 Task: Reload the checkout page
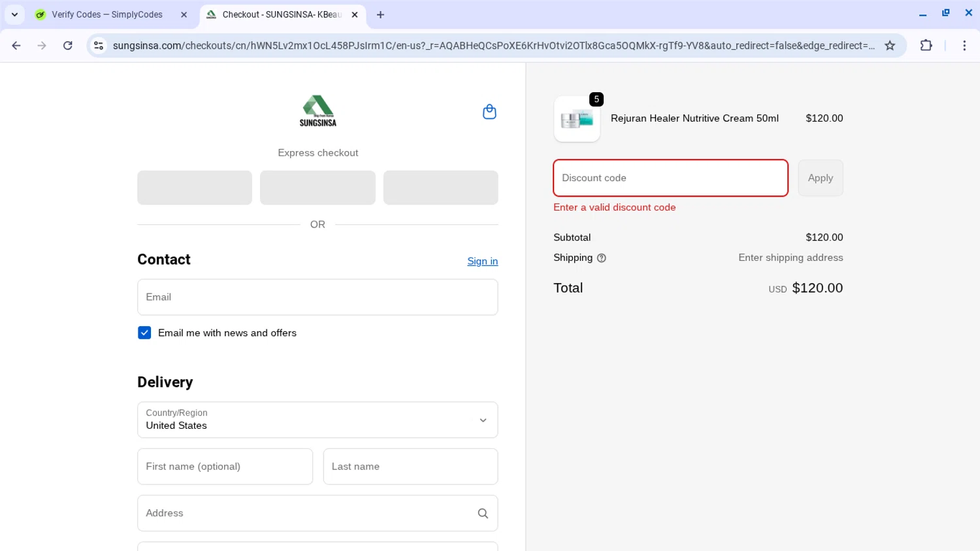(x=67, y=45)
